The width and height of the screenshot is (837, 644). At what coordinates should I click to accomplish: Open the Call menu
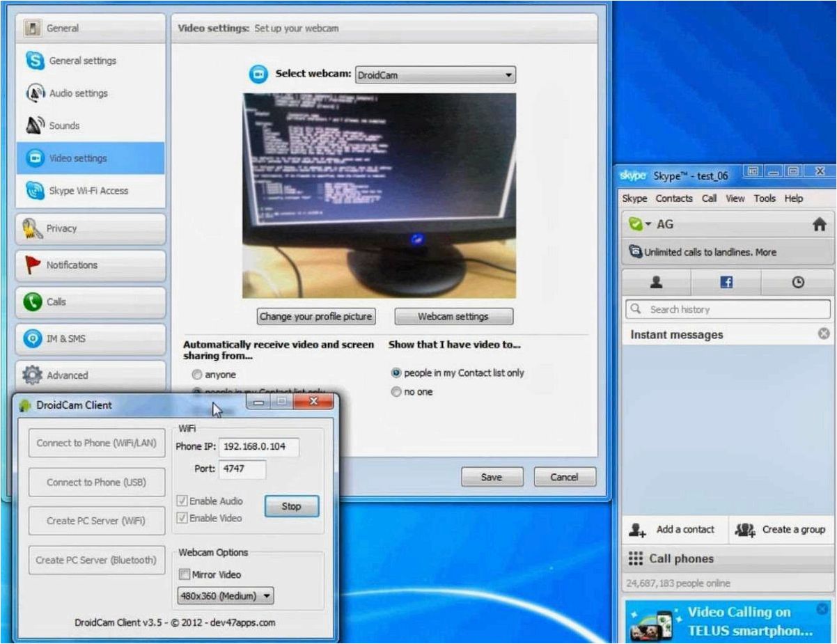click(709, 198)
